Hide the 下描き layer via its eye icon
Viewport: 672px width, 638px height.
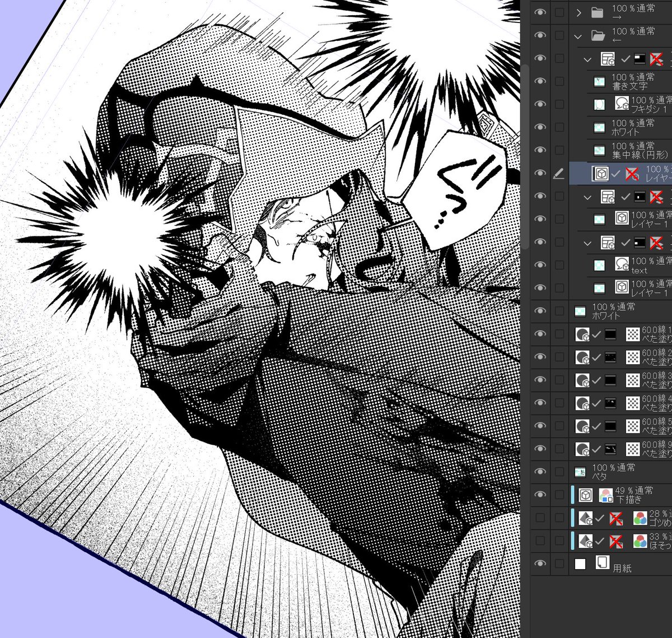[x=540, y=495]
